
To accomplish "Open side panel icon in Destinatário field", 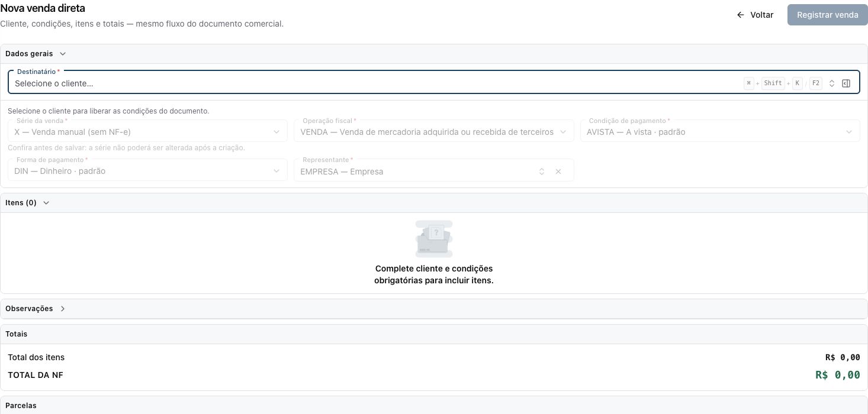I will 846,83.
